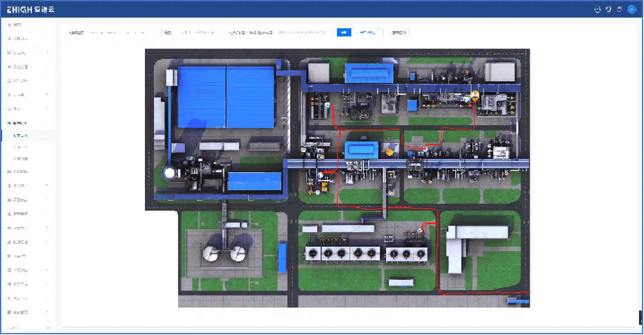Select the highlighted active sidebar sub-item
The width and height of the screenshot is (644, 335).
click(x=21, y=135)
